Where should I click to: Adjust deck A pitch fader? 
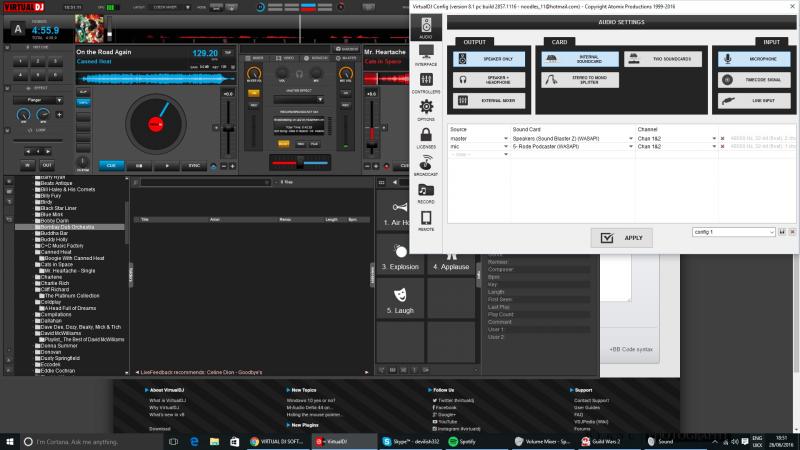pyautogui.click(x=228, y=128)
